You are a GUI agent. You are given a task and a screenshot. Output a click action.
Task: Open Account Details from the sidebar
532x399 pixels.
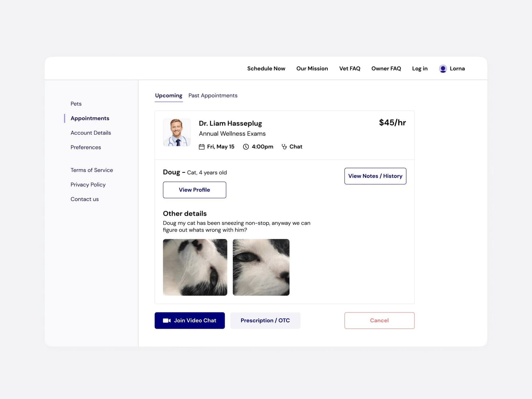[x=91, y=133]
